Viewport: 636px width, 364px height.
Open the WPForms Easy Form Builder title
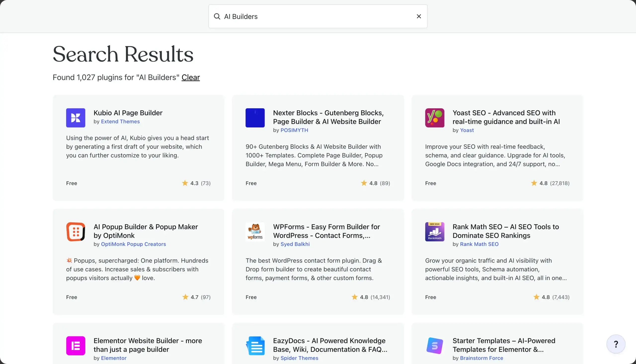tap(326, 231)
